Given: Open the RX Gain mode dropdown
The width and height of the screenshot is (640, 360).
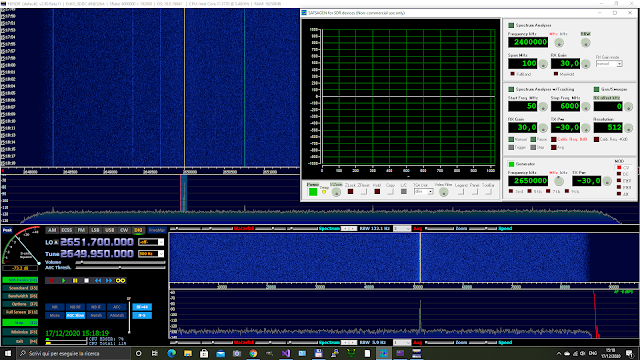Looking at the screenshot, I should pyautogui.click(x=609, y=64).
